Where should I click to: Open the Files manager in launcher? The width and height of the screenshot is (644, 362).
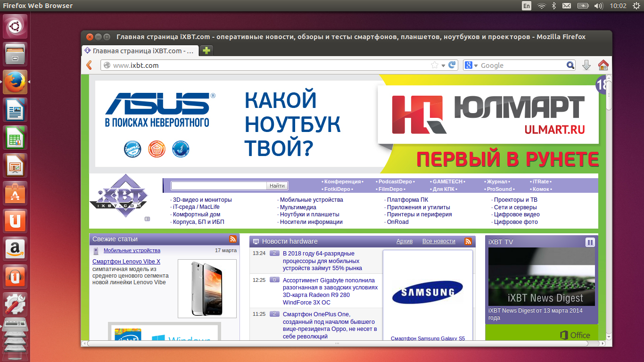click(x=16, y=54)
